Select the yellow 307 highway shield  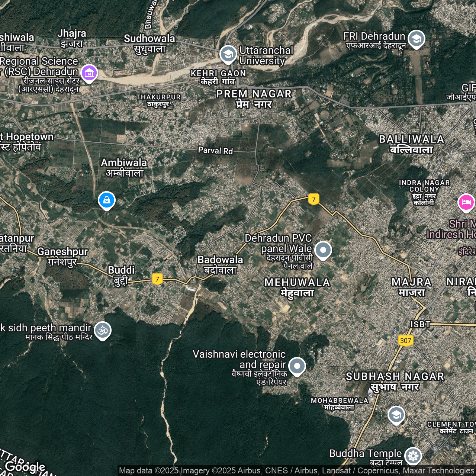pyautogui.click(x=405, y=340)
